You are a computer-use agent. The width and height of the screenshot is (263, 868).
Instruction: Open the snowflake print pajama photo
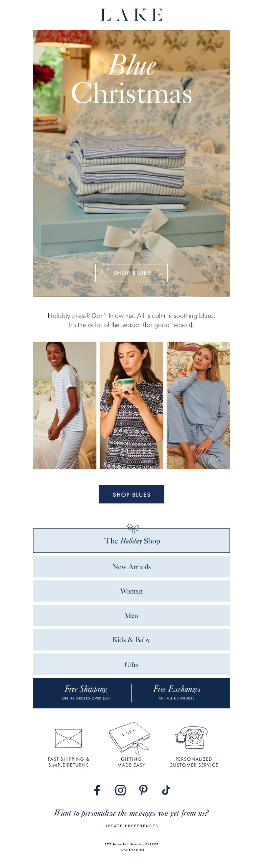[131, 405]
